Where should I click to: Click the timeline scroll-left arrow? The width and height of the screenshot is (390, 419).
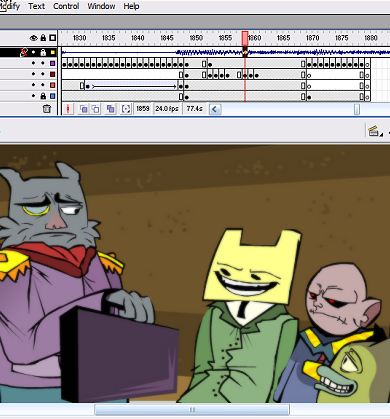coord(215,109)
